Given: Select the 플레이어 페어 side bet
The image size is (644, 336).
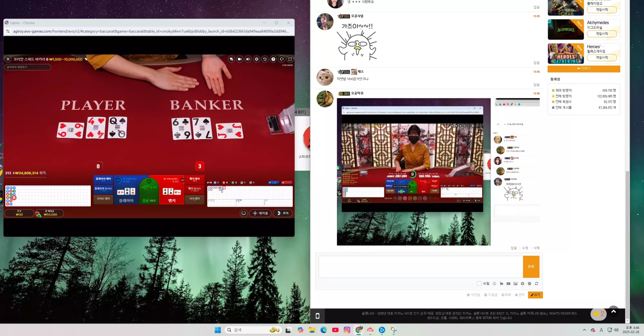Looking at the screenshot, I should [x=103, y=179].
